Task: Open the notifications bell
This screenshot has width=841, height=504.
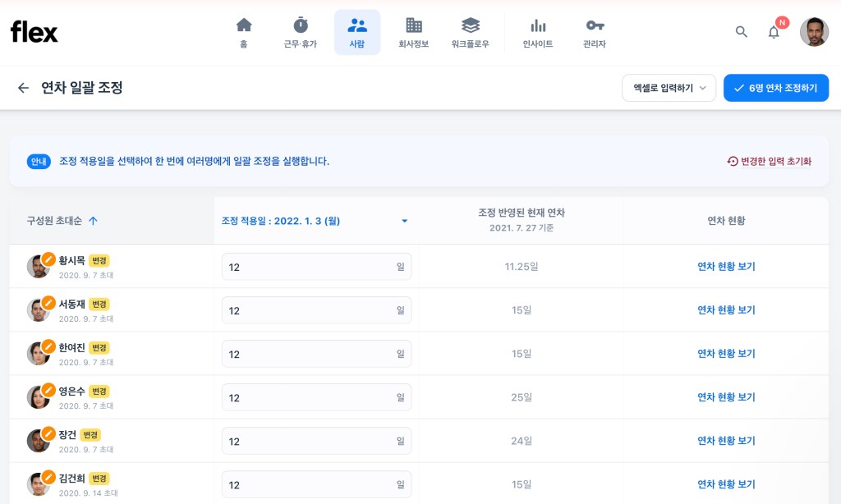Action: pos(774,32)
